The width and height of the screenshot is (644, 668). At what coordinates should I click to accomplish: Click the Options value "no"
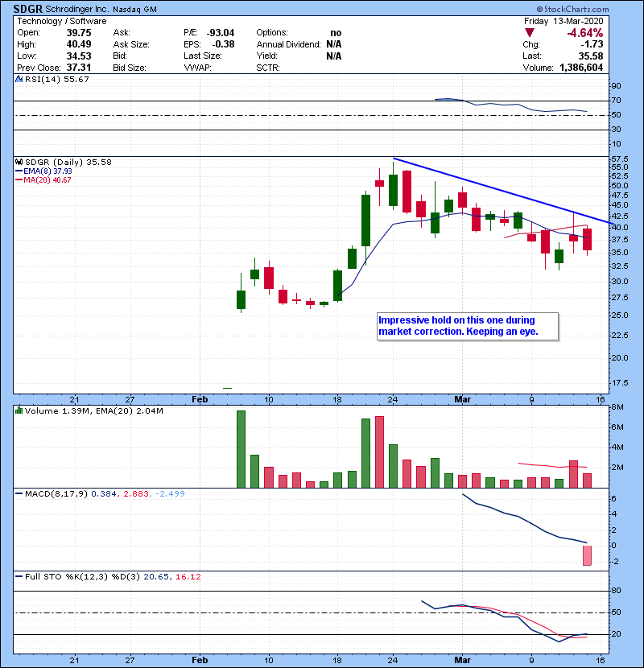[x=336, y=33]
